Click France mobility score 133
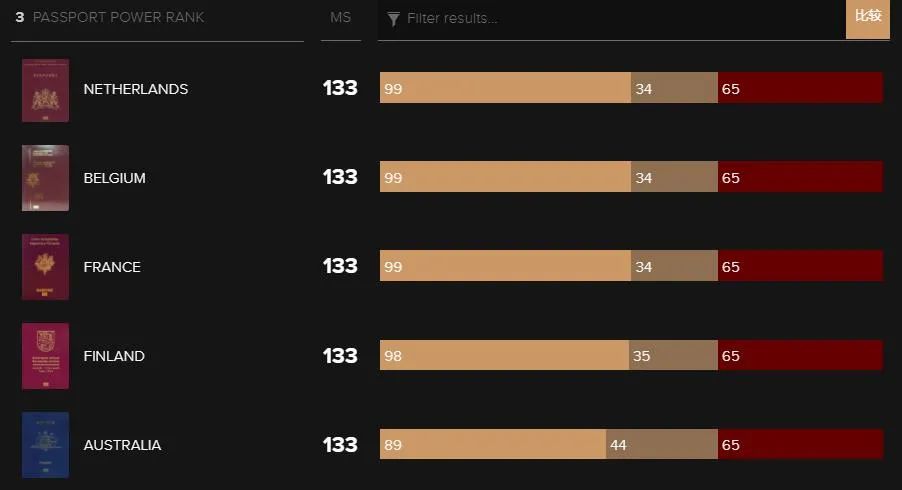Screen dimensions: 902x490 point(340,266)
